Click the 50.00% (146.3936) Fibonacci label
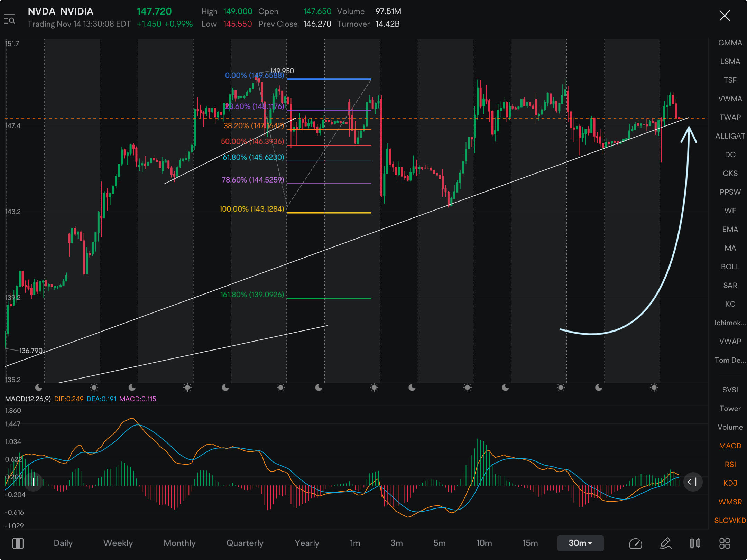747x560 pixels. 252,141
